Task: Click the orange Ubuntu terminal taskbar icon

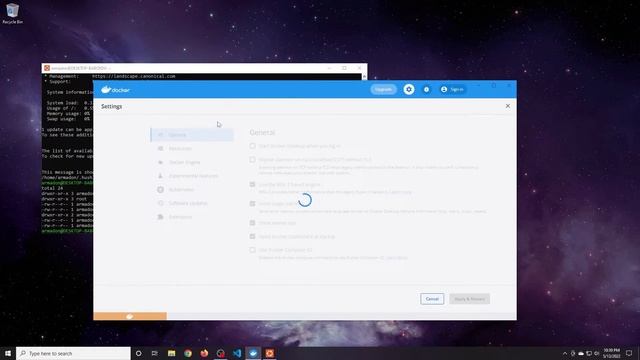Action: [269, 353]
